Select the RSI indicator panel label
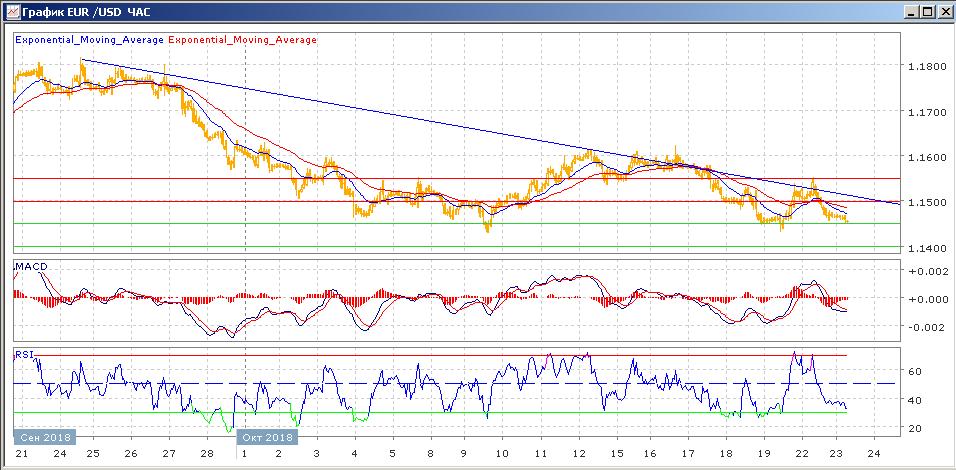This screenshot has height=470, width=956. (24, 354)
